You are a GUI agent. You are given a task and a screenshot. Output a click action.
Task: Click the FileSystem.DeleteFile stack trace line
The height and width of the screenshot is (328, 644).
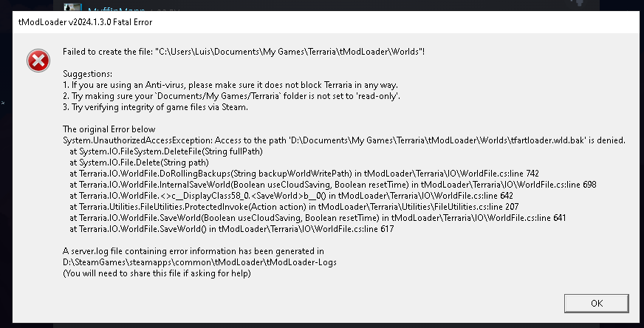click(166, 151)
